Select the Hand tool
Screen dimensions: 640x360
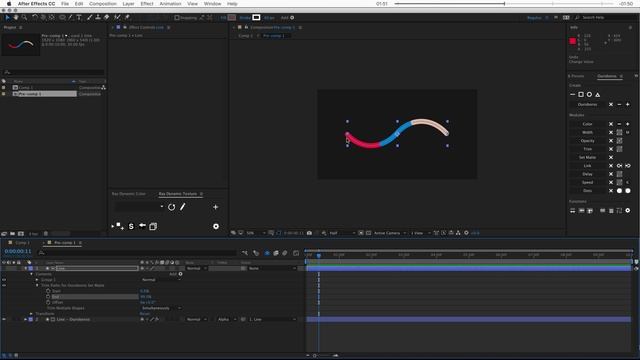(16, 18)
